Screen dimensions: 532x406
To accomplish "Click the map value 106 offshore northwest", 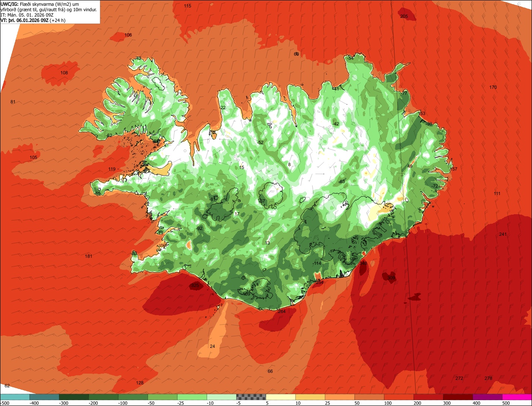I will (x=128, y=35).
